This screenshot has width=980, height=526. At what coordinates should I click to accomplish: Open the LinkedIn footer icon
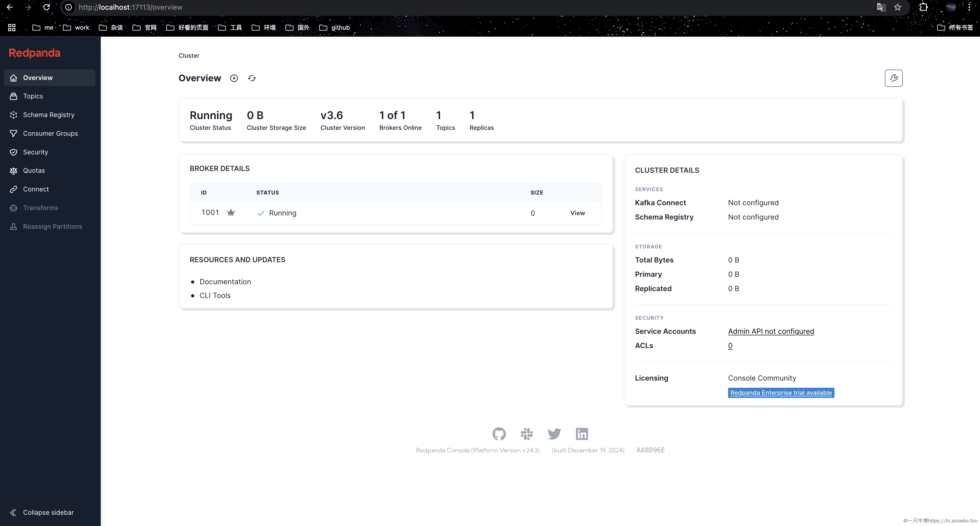(x=582, y=433)
